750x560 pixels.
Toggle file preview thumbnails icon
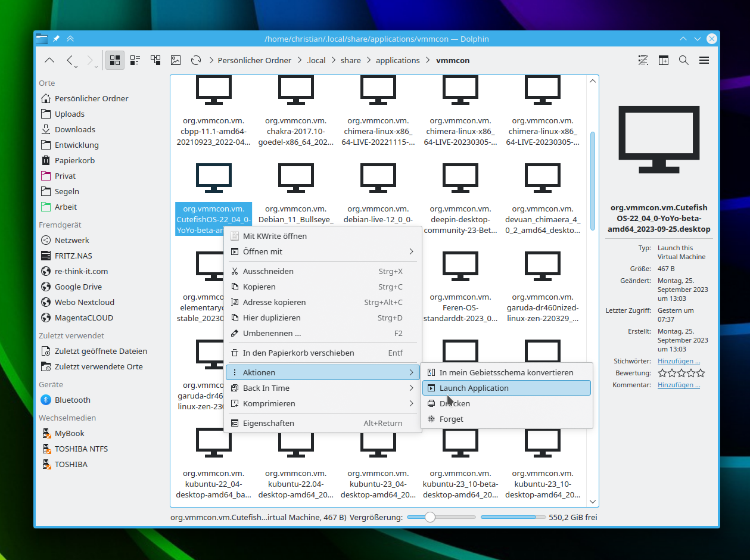[x=176, y=60]
